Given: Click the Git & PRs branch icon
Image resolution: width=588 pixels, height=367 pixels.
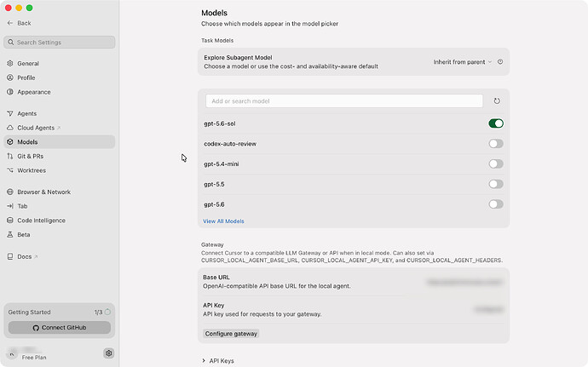Looking at the screenshot, I should pyautogui.click(x=10, y=156).
